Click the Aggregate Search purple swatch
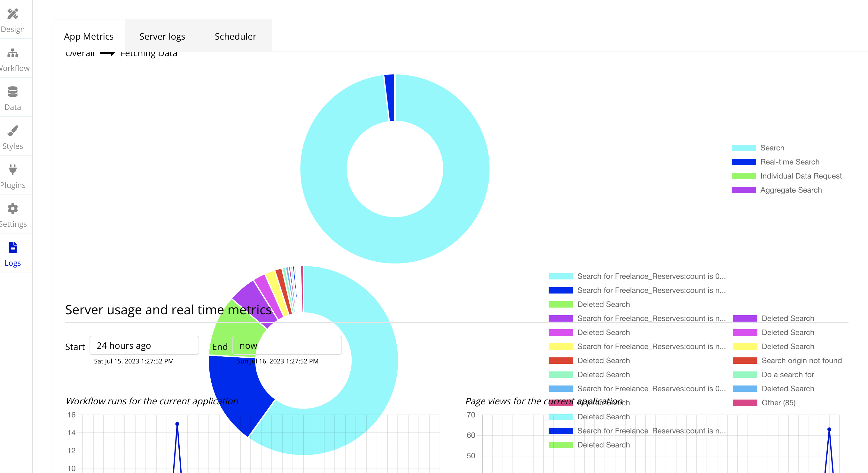The width and height of the screenshot is (868, 473). [x=743, y=190]
